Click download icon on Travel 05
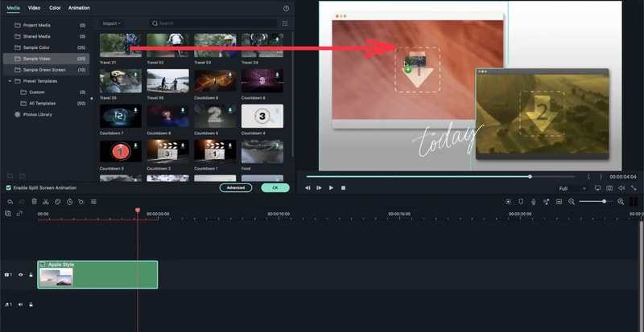This screenshot has height=332, width=644. pyautogui.click(x=136, y=75)
